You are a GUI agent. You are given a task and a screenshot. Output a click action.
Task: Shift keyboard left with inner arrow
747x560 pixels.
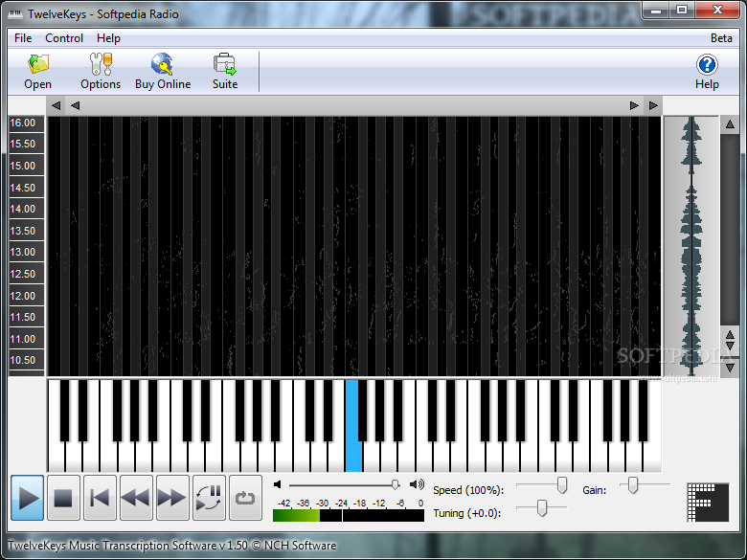pyautogui.click(x=76, y=105)
